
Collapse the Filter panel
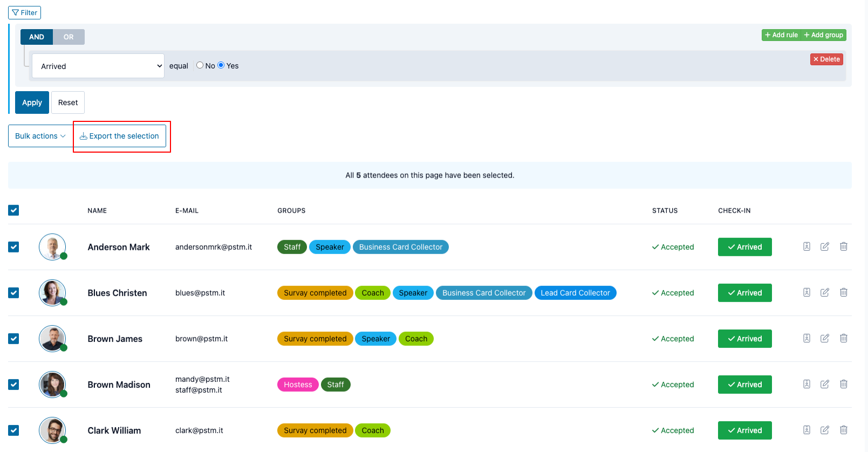tap(25, 12)
